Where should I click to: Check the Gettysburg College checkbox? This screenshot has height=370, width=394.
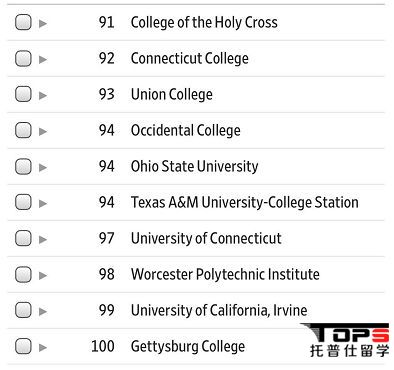tap(23, 346)
